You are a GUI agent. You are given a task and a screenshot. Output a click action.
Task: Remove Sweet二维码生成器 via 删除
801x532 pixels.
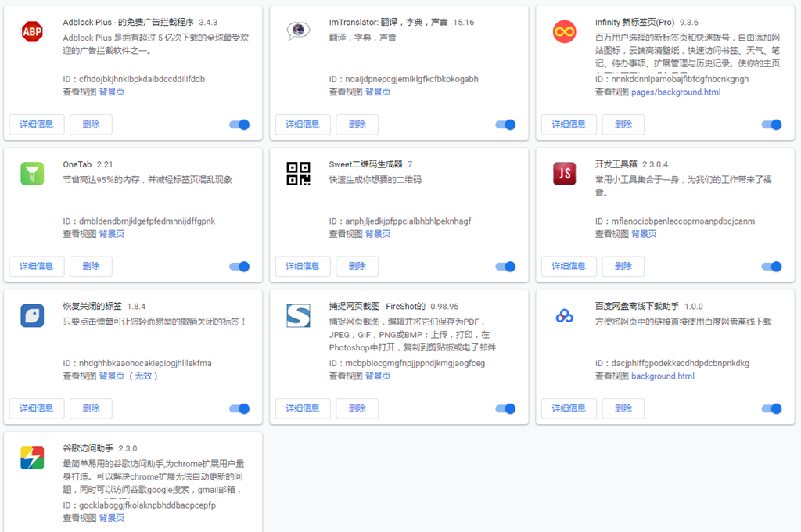click(357, 266)
